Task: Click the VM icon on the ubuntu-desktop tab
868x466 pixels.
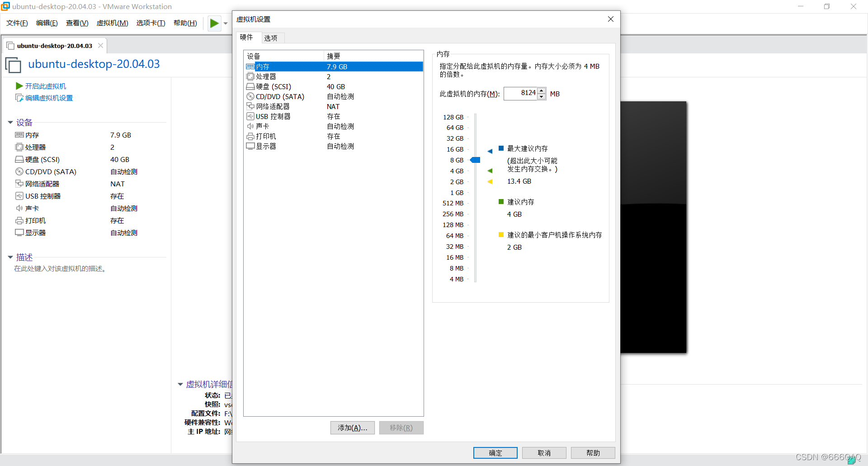Action: pos(10,46)
